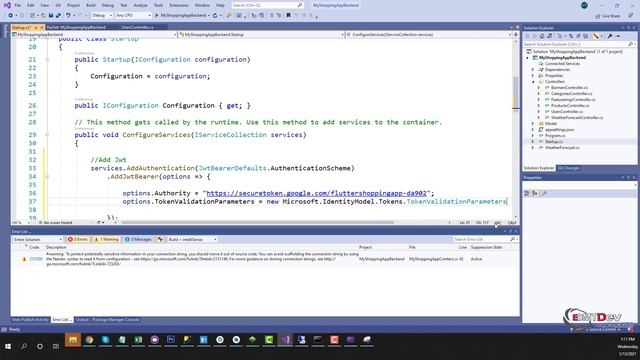
Task: Switch to the Package Manager Console tab
Action: coord(116,320)
